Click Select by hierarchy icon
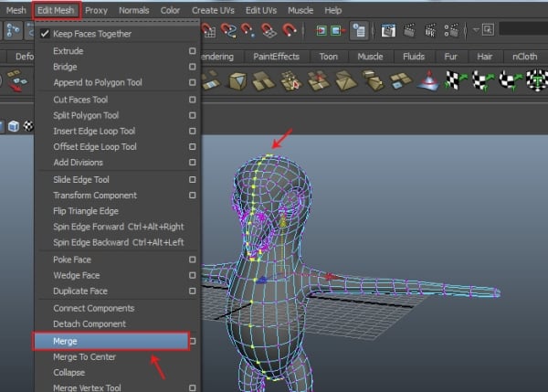 [13, 30]
